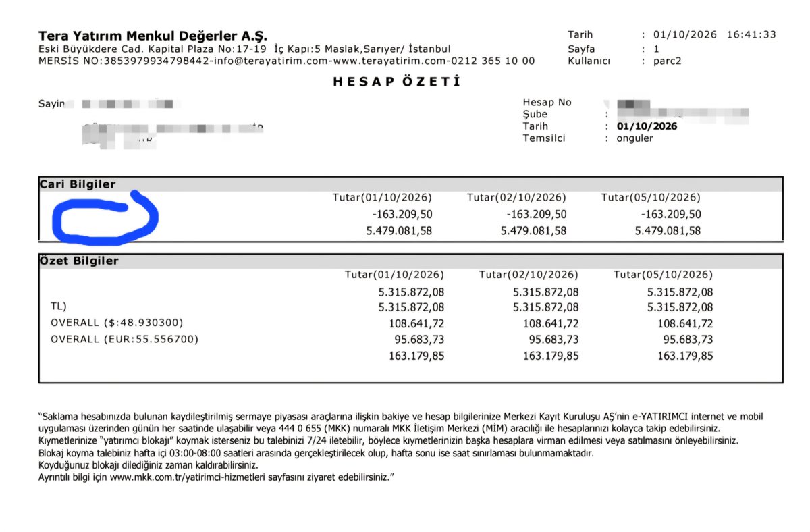Click the MERSİS NO line in the header
Viewport: 810px width, 532px height.
pos(286,61)
